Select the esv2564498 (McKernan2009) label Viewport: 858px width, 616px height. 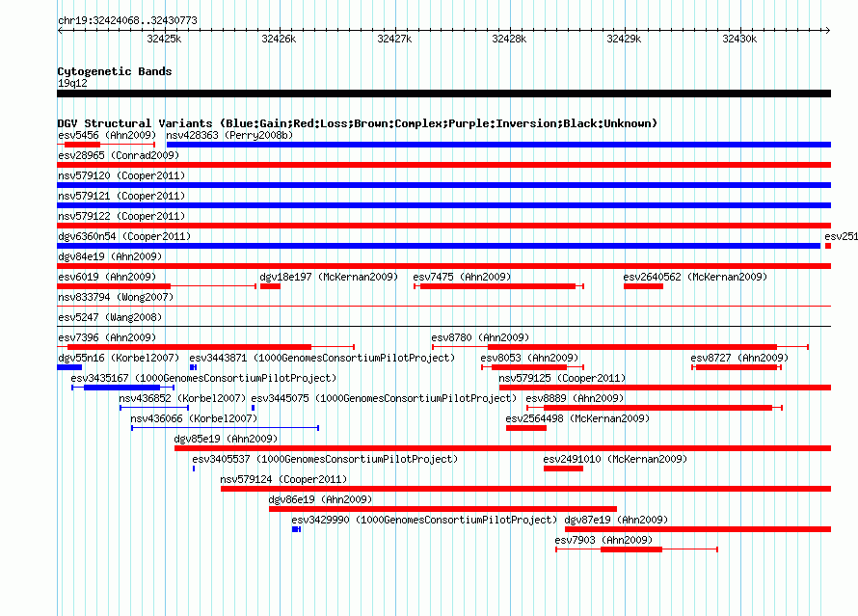coord(577,418)
